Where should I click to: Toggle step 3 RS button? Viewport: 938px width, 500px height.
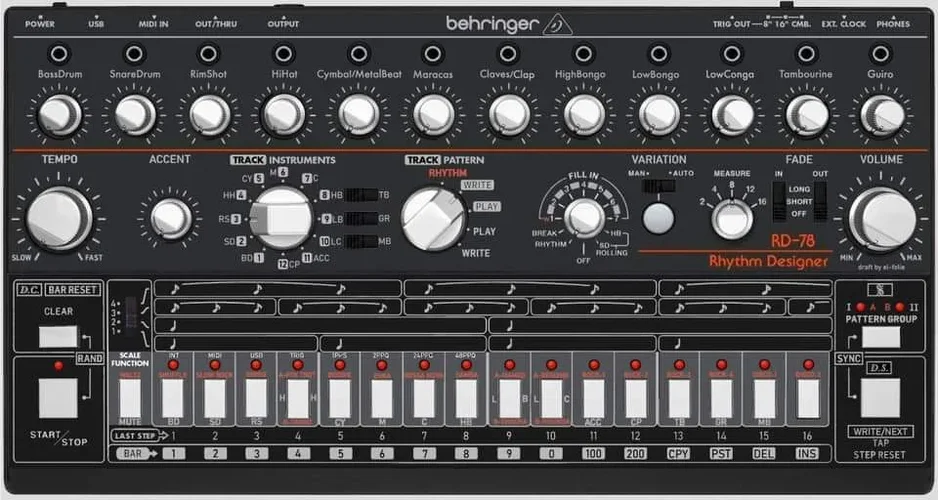coord(256,398)
